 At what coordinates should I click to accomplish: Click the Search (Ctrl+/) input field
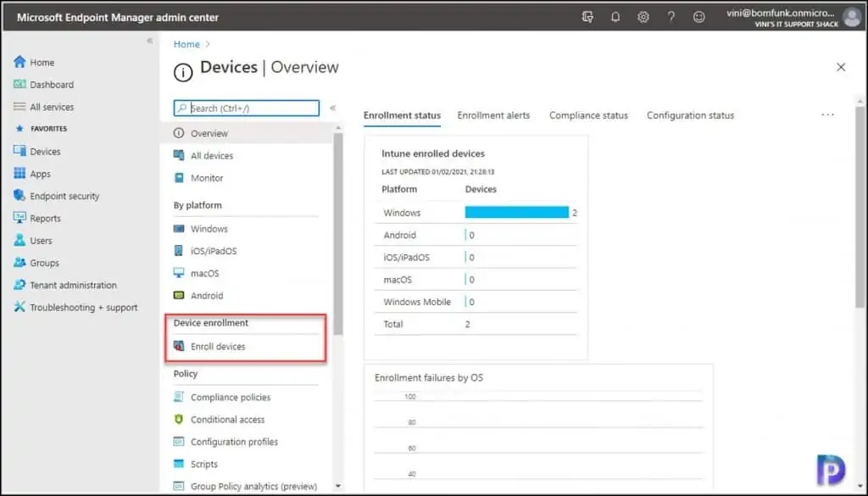pos(247,108)
